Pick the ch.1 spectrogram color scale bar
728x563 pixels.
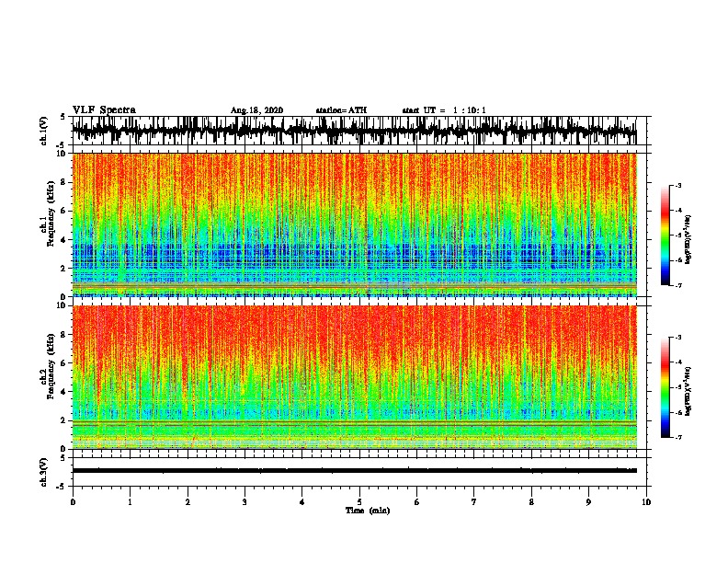(x=665, y=236)
